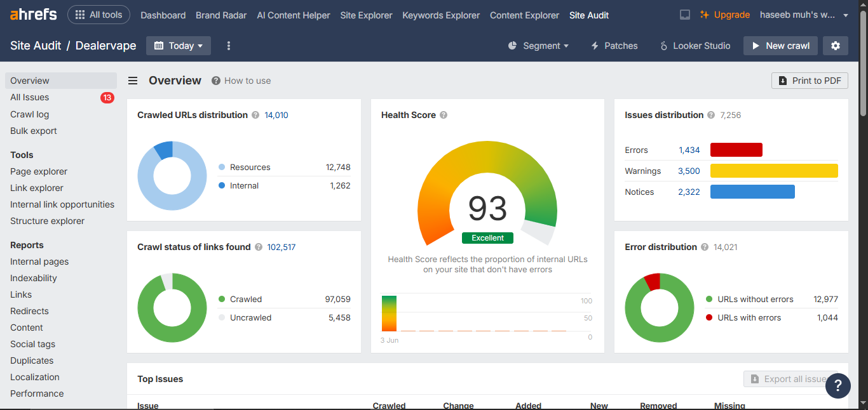Viewport: 868px width, 410px height.
Task: Click the page vertical scrollbar
Action: point(864,63)
